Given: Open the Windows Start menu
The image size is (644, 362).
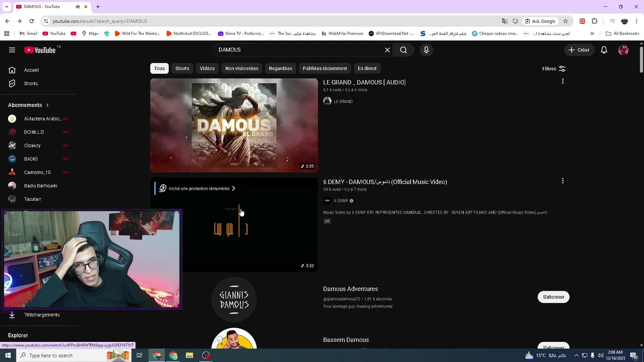Looking at the screenshot, I should [8, 355].
